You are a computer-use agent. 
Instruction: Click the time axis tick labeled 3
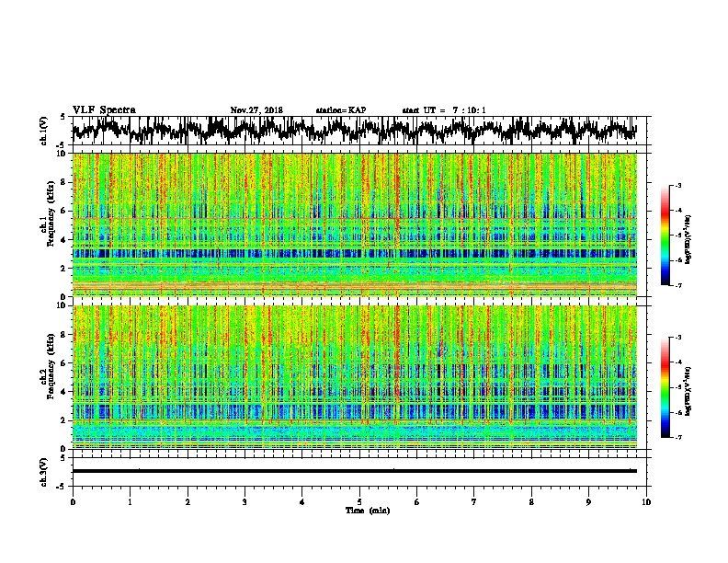click(245, 502)
